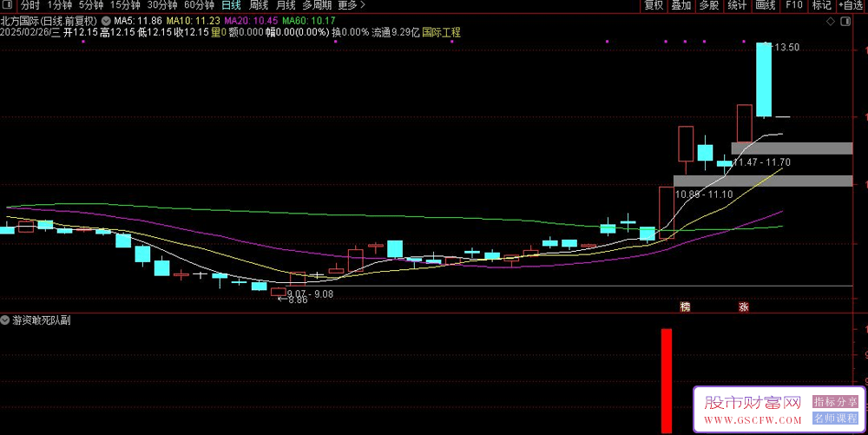Click the 8.86 low price label

298,300
